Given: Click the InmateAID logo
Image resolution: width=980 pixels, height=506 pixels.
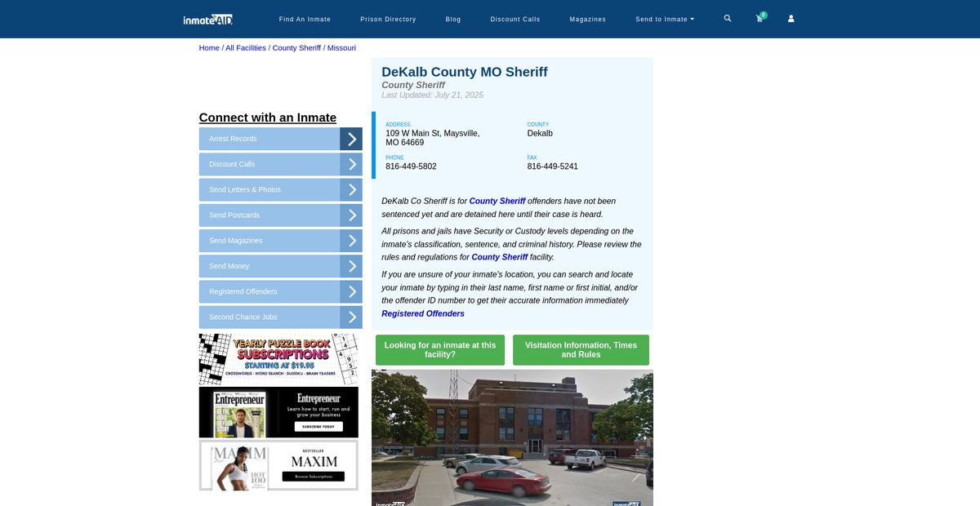Looking at the screenshot, I should point(208,19).
